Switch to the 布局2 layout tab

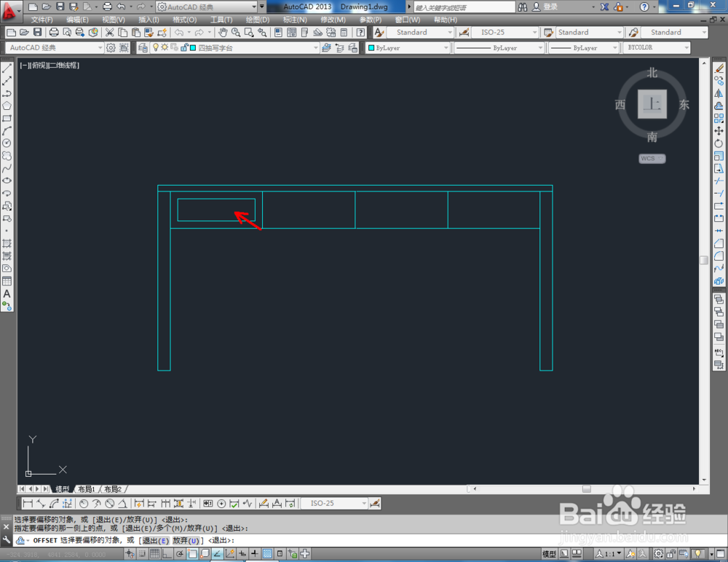click(x=112, y=489)
